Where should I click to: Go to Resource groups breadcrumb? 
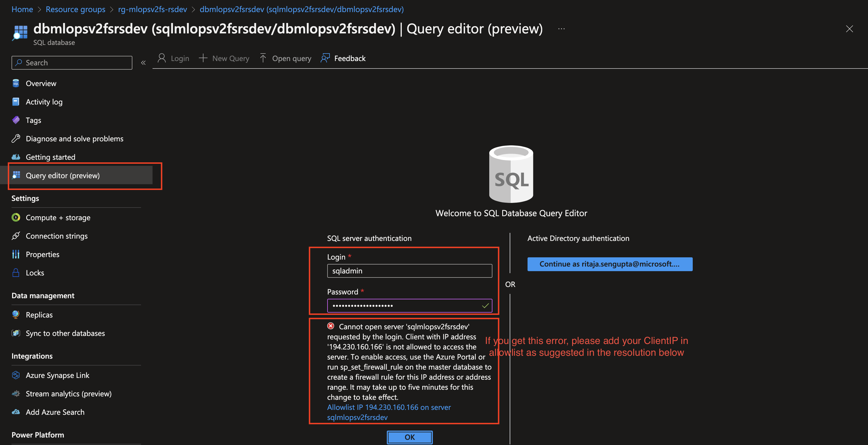(x=75, y=9)
